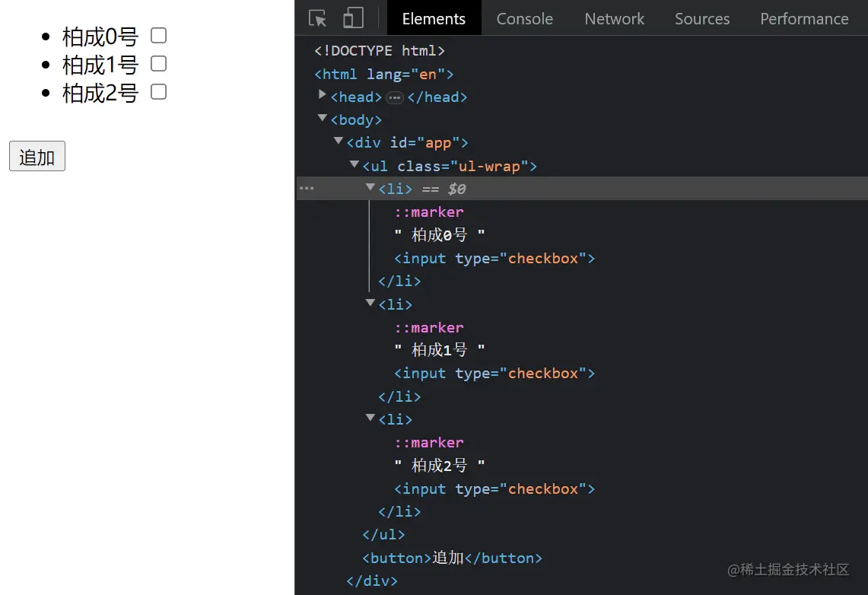
Task: Select the closing </li> tag of first li
Action: point(399,282)
